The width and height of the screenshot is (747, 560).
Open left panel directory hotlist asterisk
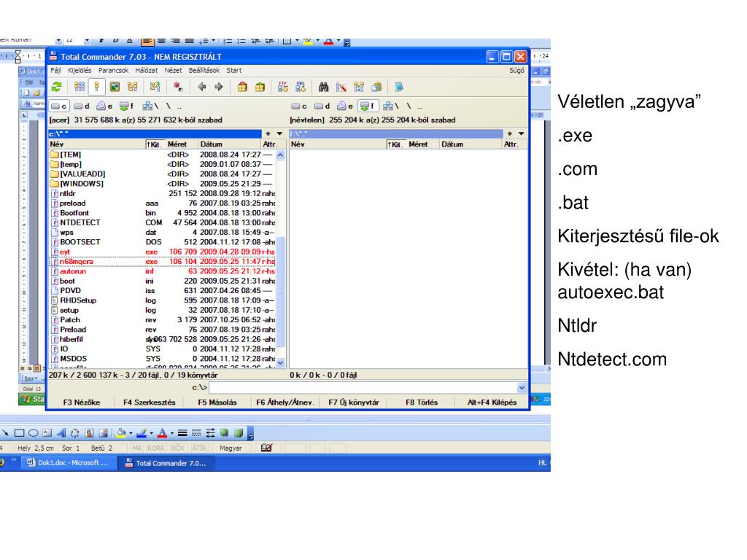tap(268, 134)
